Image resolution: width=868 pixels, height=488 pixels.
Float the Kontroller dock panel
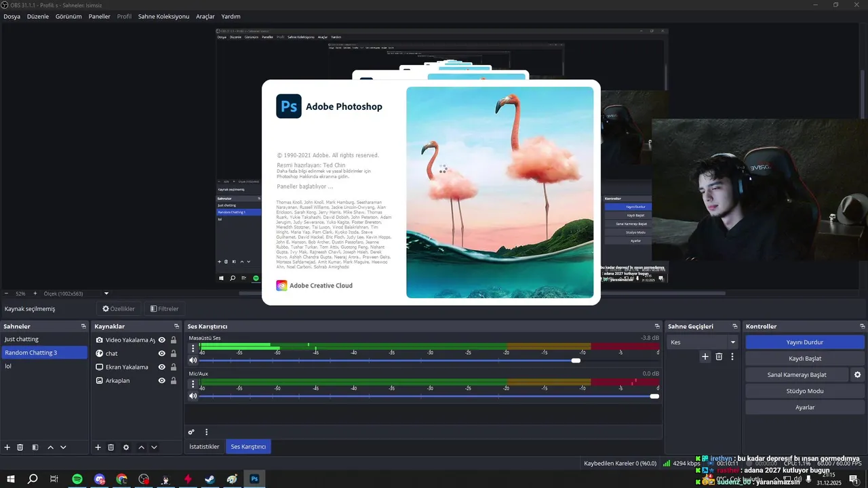[x=862, y=327]
